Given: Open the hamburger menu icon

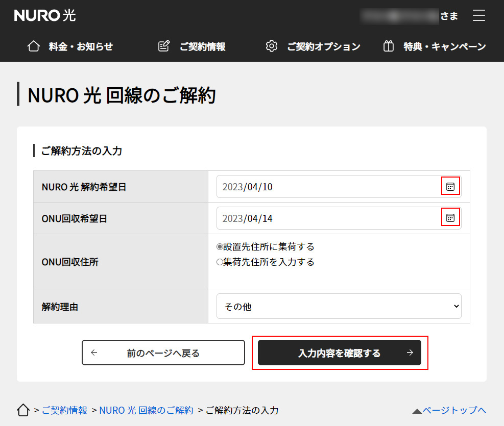Looking at the screenshot, I should pyautogui.click(x=478, y=15).
